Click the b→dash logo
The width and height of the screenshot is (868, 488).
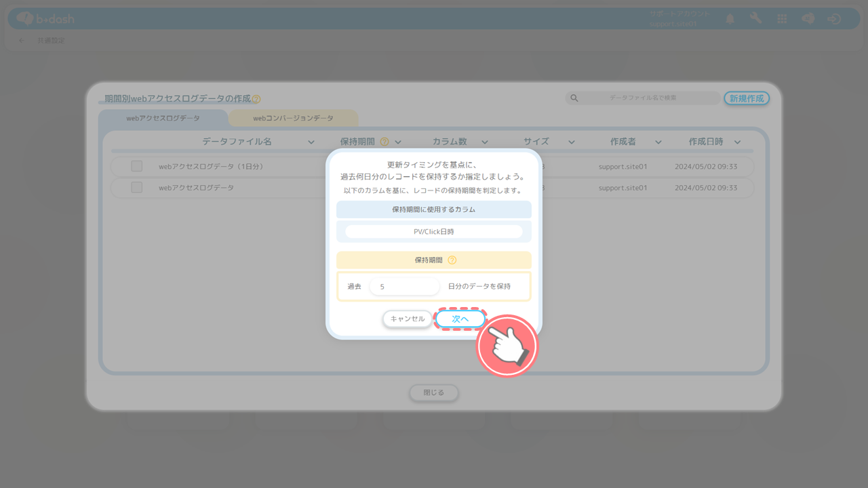[x=45, y=18]
